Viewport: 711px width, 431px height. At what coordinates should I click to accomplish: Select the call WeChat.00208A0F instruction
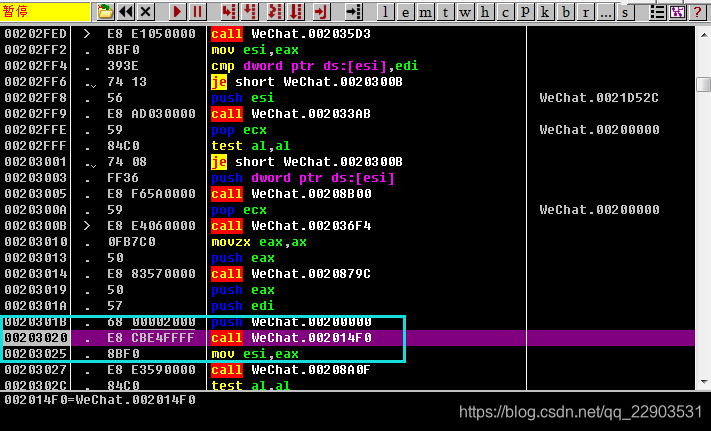pos(291,370)
